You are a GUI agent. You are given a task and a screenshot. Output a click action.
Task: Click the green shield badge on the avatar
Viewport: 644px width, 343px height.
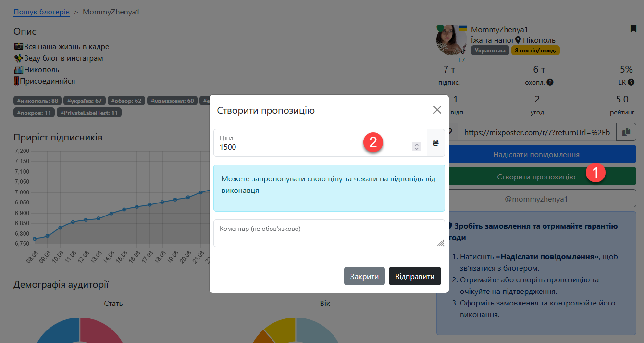tap(439, 28)
